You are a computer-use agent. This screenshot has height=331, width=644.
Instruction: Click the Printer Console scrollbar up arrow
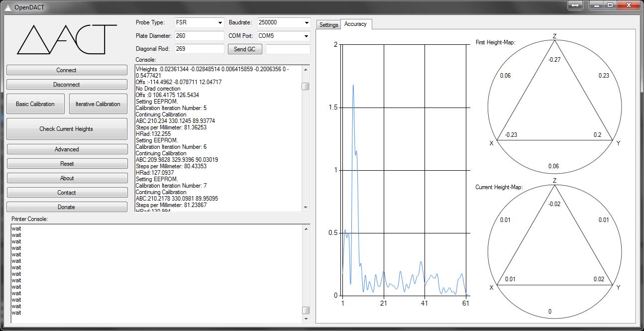tap(306, 228)
